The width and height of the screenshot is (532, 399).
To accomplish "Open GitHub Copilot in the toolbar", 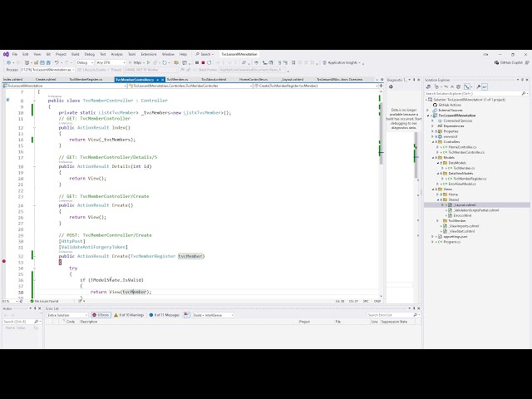I will coord(508,63).
